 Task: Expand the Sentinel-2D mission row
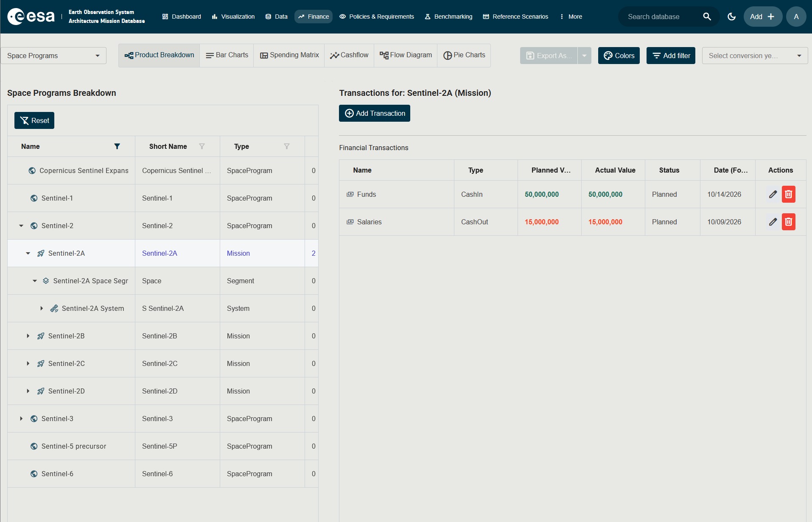click(28, 391)
